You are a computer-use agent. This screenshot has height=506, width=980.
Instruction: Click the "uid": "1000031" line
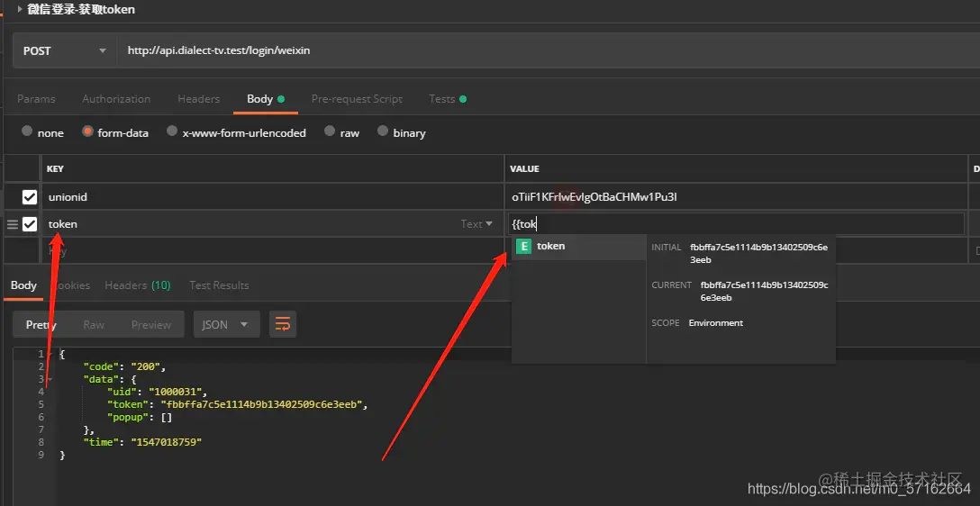pos(157,392)
